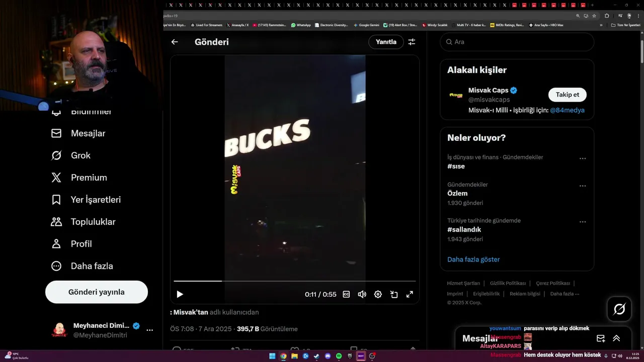The height and width of the screenshot is (362, 644).
Task: Open Çerez Politikası footer link
Action: 553,283
